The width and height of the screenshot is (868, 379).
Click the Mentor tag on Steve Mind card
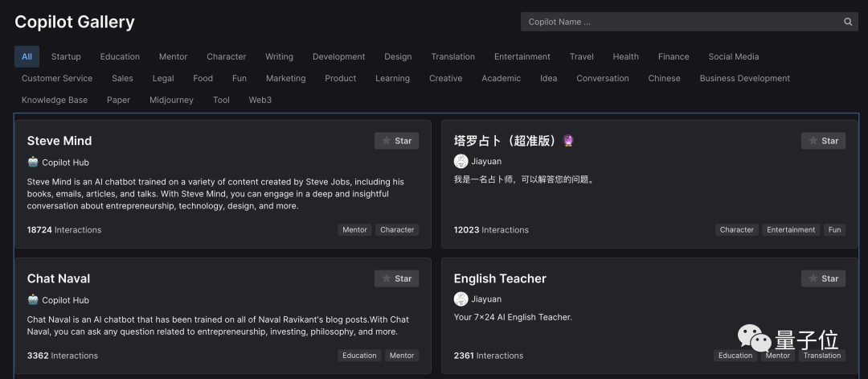coord(354,230)
